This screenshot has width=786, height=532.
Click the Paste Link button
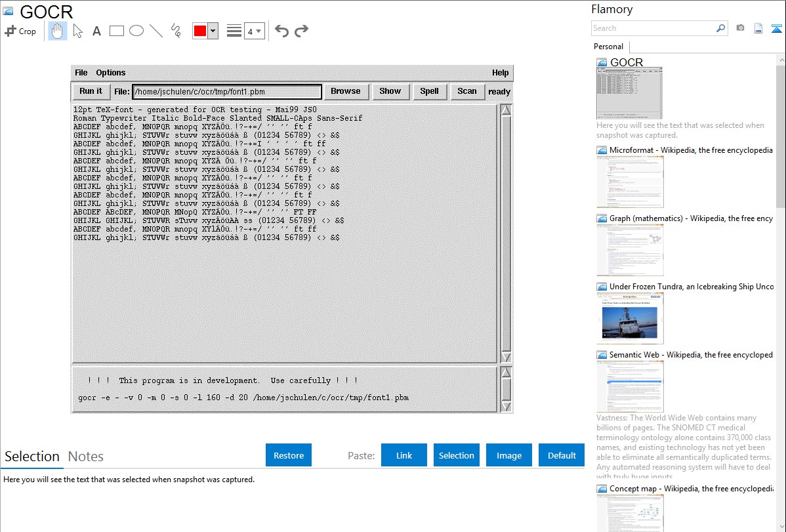[404, 455]
